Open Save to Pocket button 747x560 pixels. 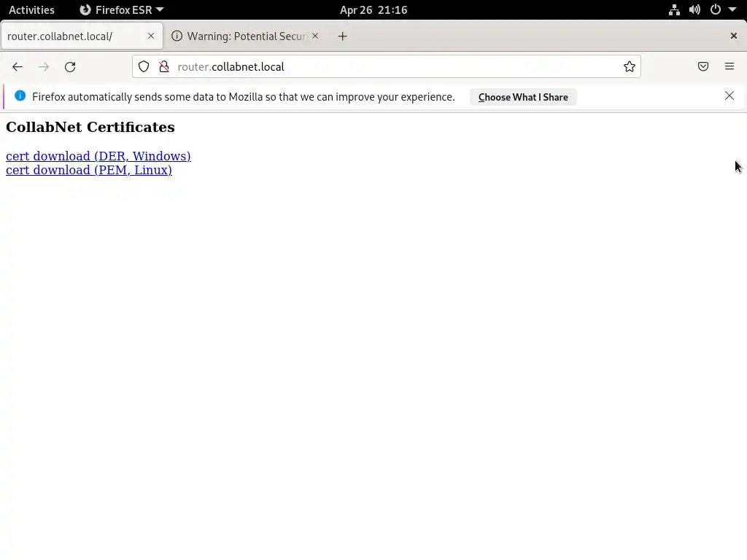(703, 66)
